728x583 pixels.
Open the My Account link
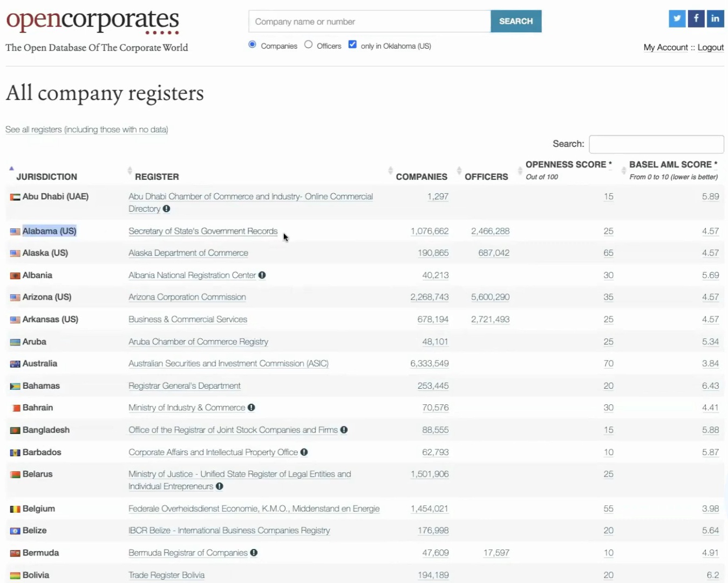point(666,48)
